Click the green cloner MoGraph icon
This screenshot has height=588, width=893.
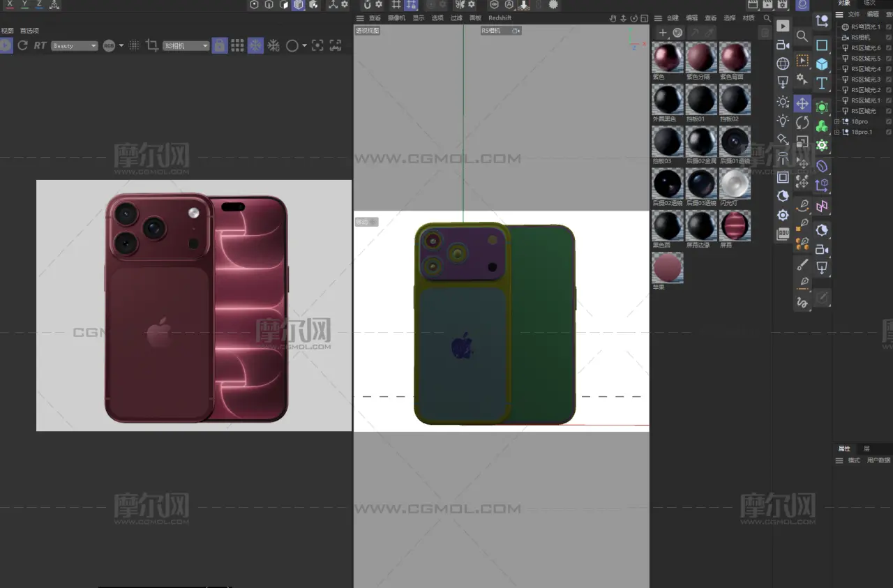coord(822,126)
